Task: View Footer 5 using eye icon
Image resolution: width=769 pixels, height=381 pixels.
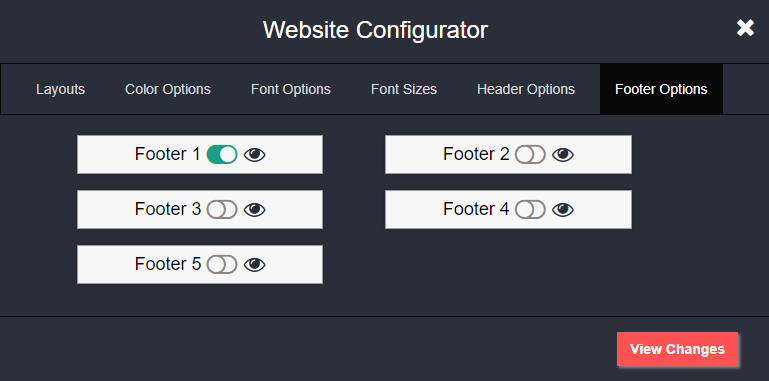Action: click(x=255, y=265)
